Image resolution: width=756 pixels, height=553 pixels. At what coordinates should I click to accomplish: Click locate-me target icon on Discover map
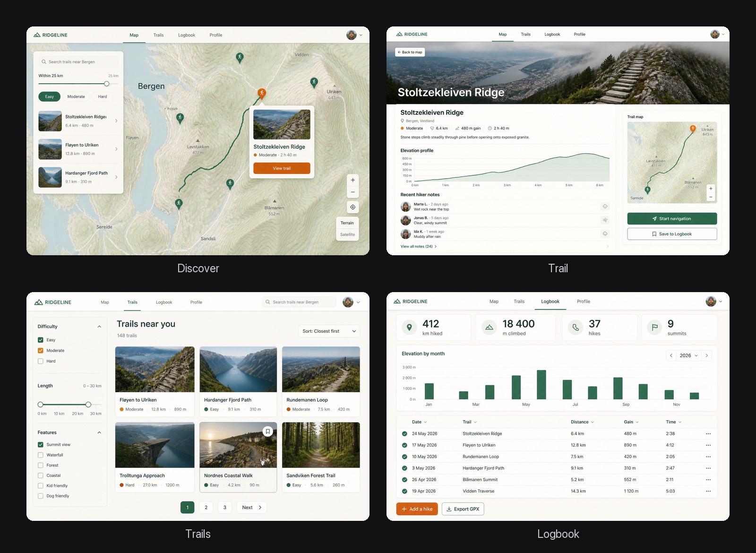tap(352, 207)
